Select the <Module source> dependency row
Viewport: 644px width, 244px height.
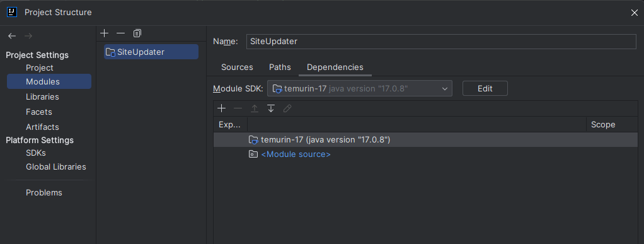pyautogui.click(x=425, y=154)
